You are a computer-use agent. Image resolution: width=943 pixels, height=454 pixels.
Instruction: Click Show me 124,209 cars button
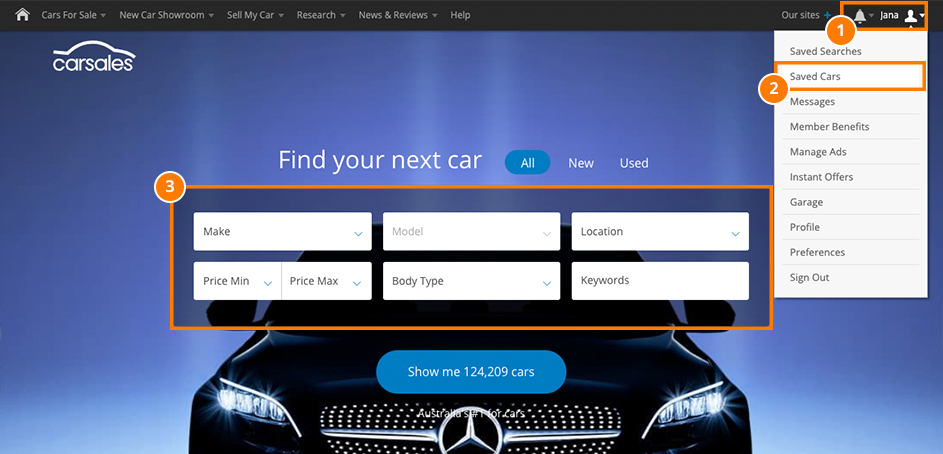(471, 372)
